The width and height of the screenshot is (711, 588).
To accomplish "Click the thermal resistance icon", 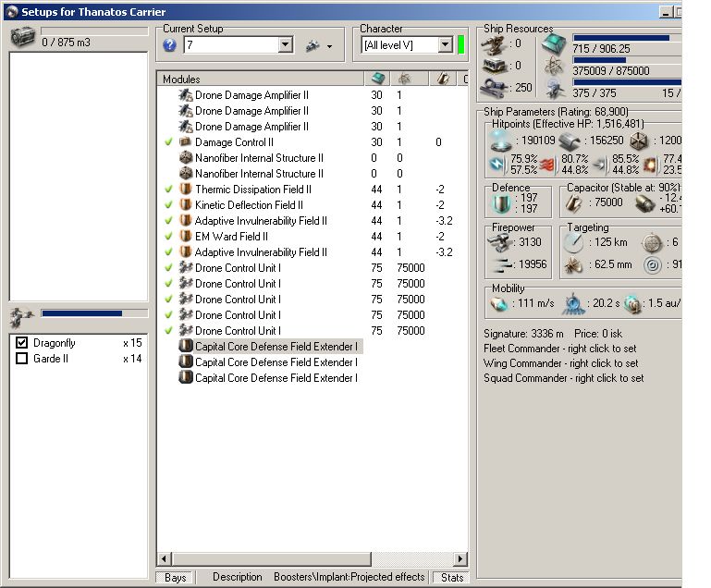I will click(x=548, y=165).
